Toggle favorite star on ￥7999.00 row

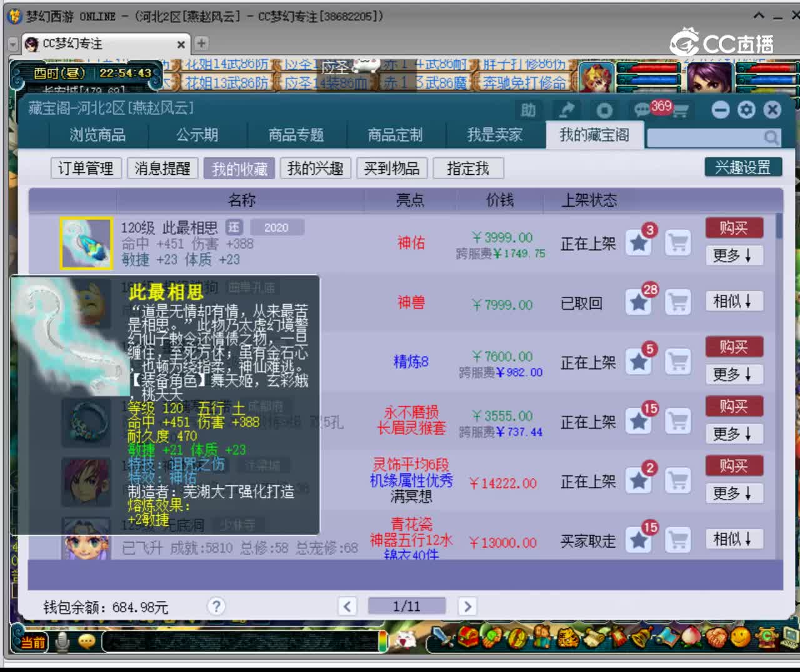639,302
